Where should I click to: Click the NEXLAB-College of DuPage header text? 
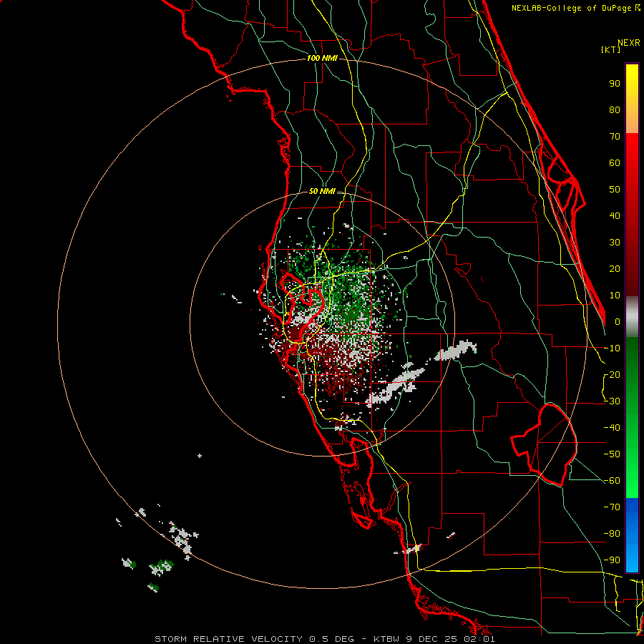pyautogui.click(x=575, y=8)
